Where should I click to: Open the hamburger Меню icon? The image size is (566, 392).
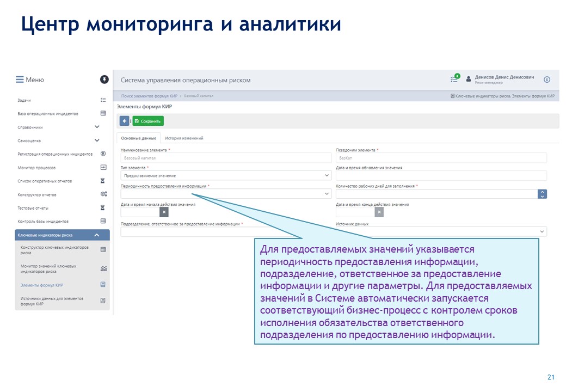pos(20,80)
